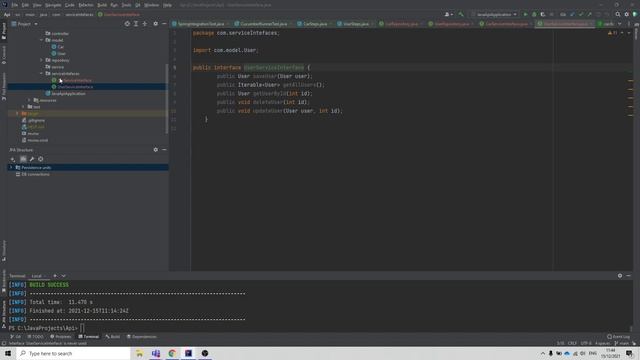Viewport: 640px width, 360px height.
Task: Open the TODO tool window button
Action: pyautogui.click(x=36, y=337)
